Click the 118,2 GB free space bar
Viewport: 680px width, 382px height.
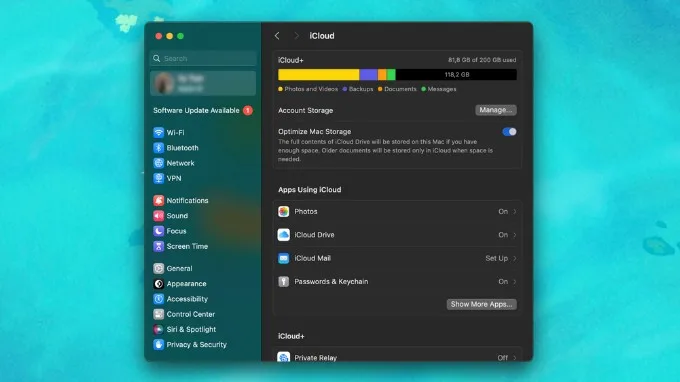(456, 75)
